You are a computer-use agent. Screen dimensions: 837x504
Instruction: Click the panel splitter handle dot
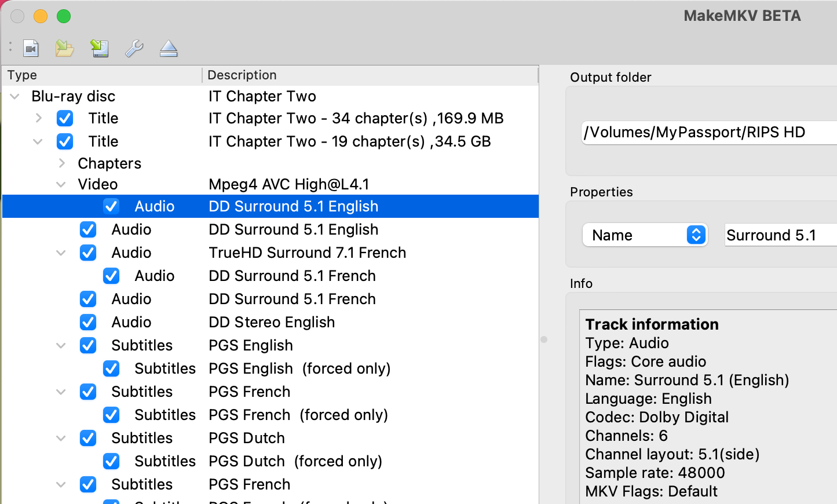click(544, 339)
